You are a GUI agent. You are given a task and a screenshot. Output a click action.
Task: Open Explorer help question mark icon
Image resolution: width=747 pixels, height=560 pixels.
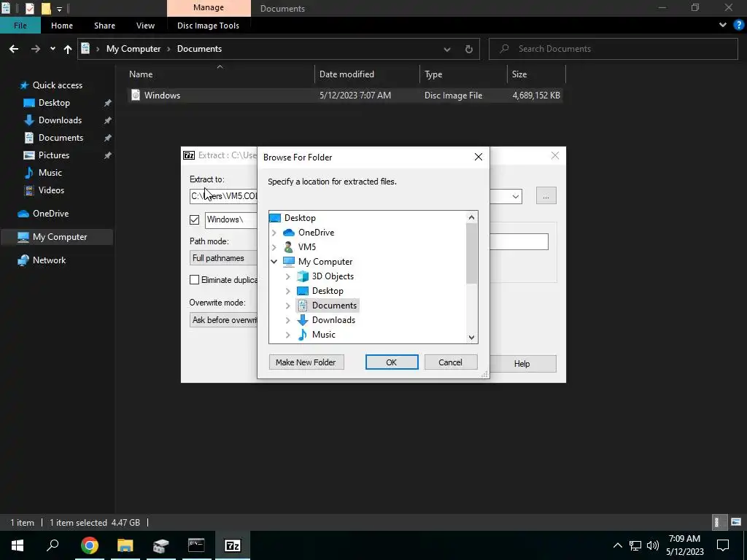(739, 26)
